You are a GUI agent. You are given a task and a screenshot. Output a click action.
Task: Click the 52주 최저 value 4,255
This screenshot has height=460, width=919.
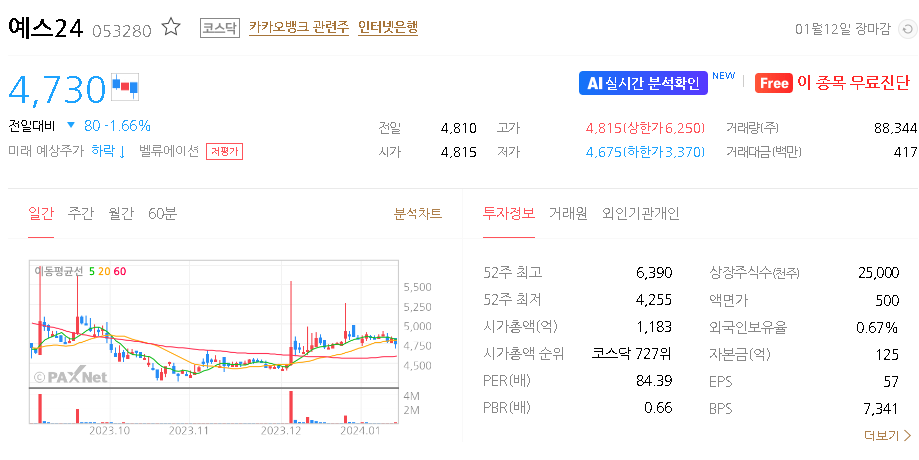pos(654,300)
